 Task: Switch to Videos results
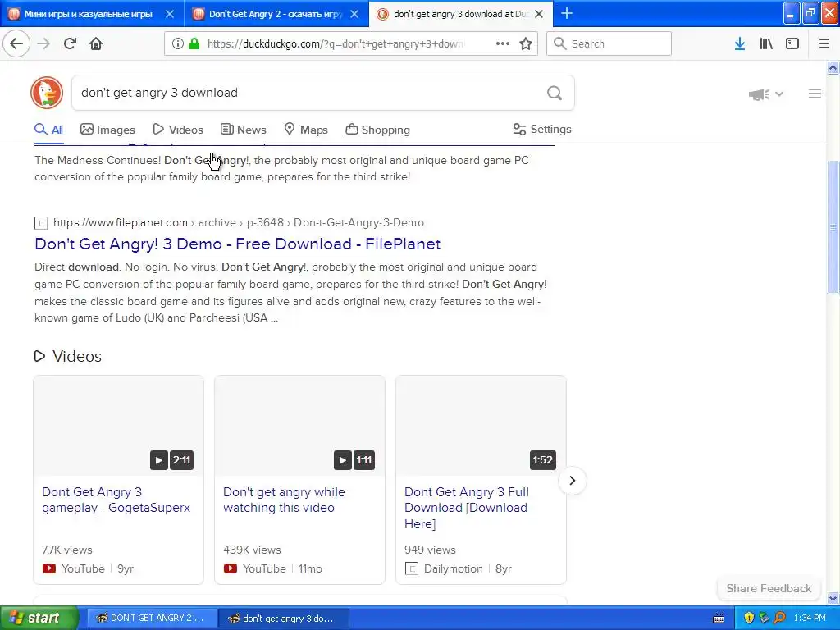pyautogui.click(x=178, y=130)
